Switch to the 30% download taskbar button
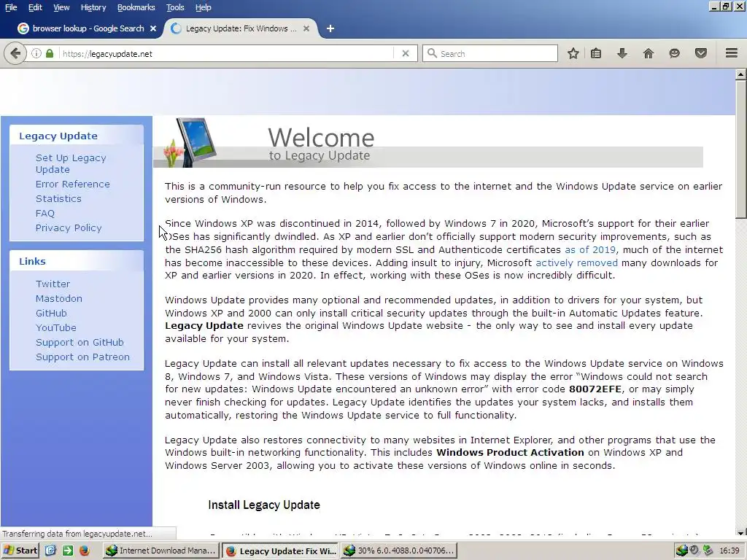The height and width of the screenshot is (560, 747). (399, 551)
